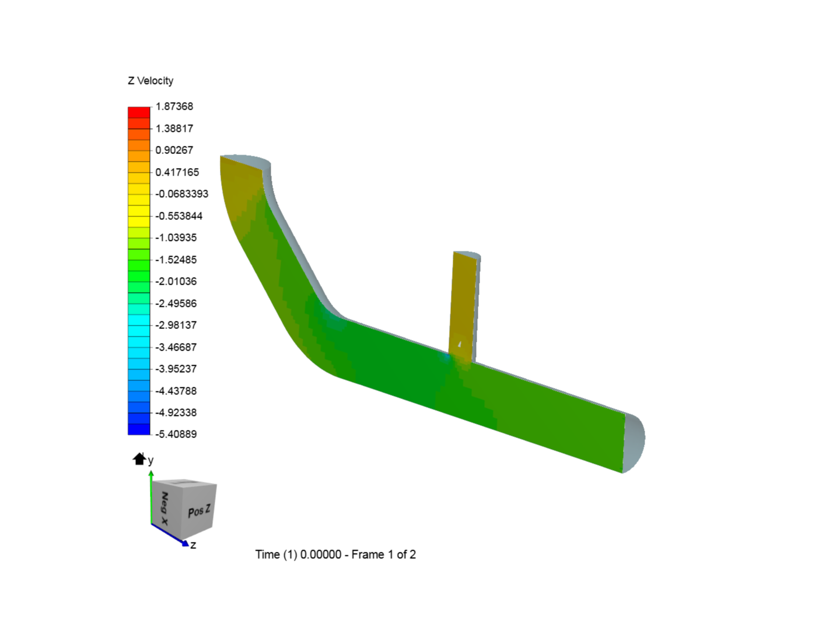Click the legend maximum value 1.87368
Viewport: 840px width, 630px height.
174,106
